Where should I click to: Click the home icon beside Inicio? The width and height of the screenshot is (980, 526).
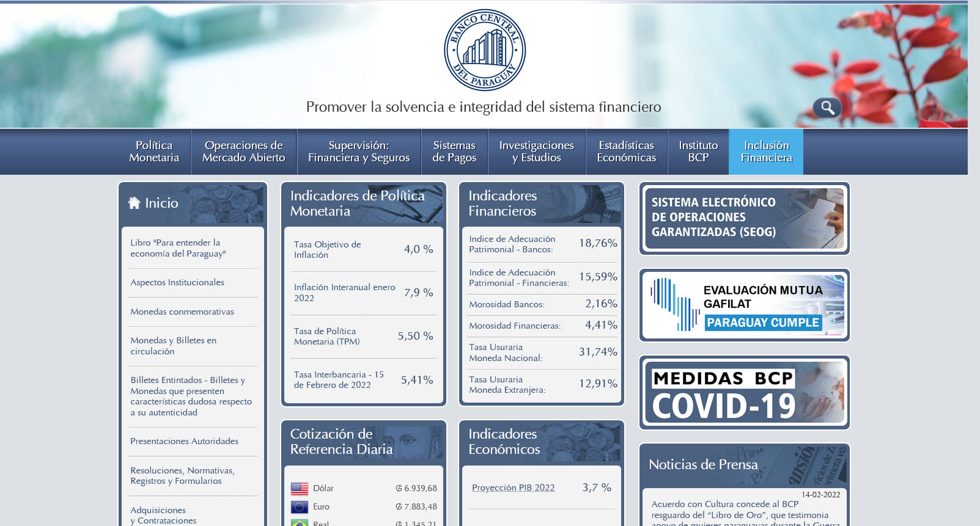click(134, 203)
